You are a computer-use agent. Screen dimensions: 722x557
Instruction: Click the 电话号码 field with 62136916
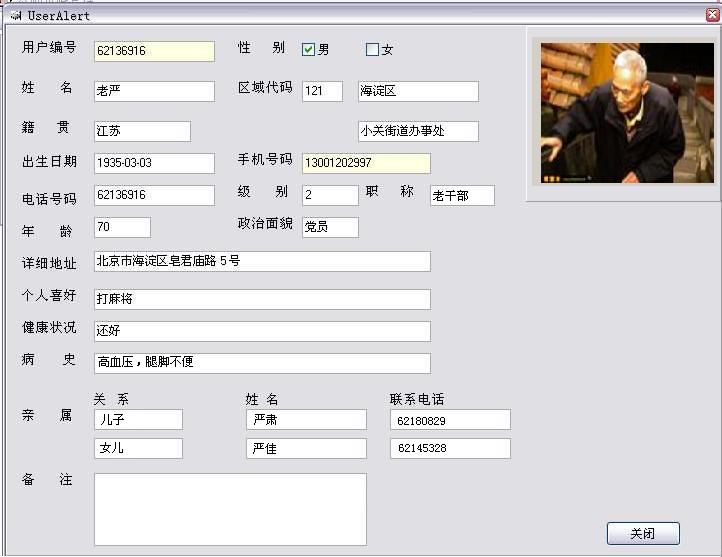154,195
